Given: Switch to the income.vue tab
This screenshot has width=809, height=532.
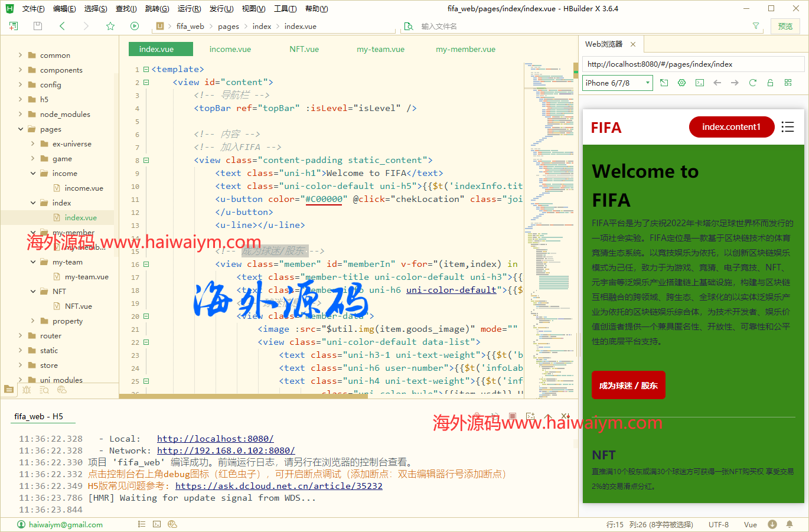Looking at the screenshot, I should tap(230, 49).
